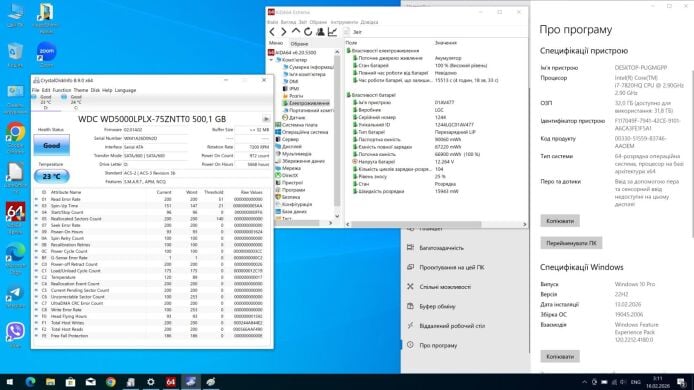This screenshot has width=694, height=390.
Task: Switch to Обране tab in AIDA64 panel
Action: [299, 43]
